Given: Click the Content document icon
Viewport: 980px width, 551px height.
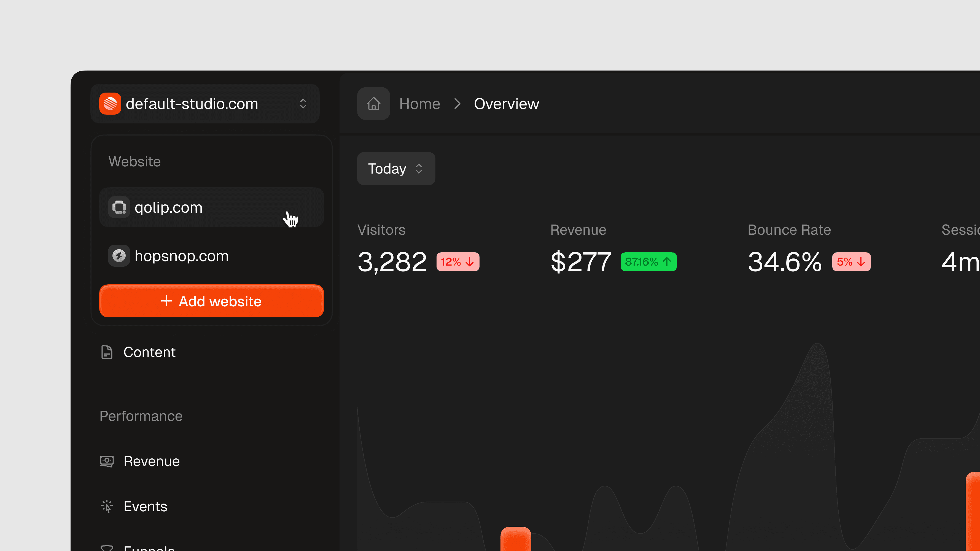Looking at the screenshot, I should click(107, 352).
